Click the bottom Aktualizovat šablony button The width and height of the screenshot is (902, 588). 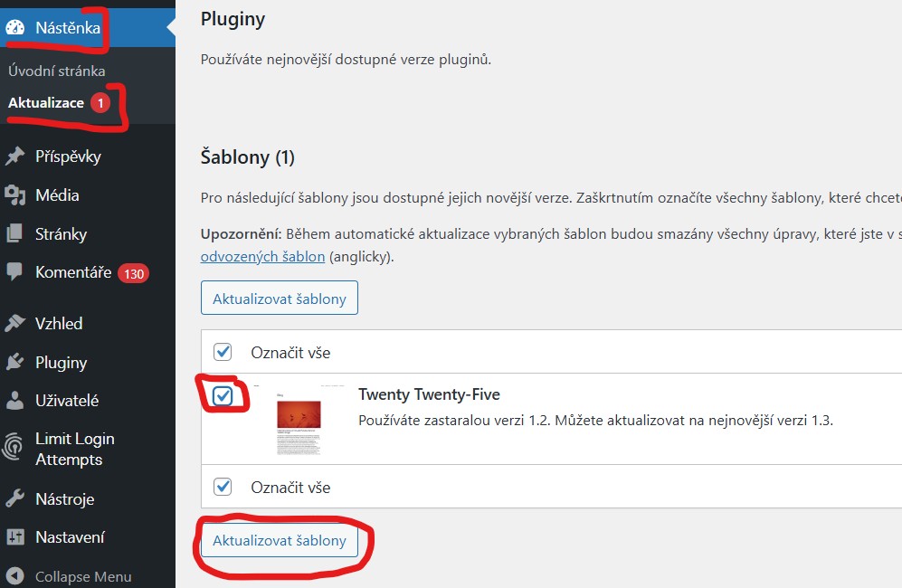[x=280, y=540]
